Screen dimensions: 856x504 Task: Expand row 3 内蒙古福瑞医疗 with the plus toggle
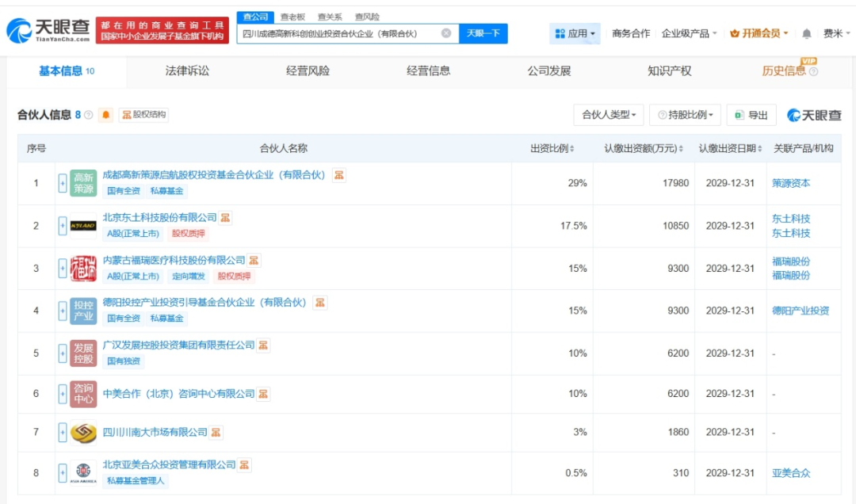[x=63, y=268]
